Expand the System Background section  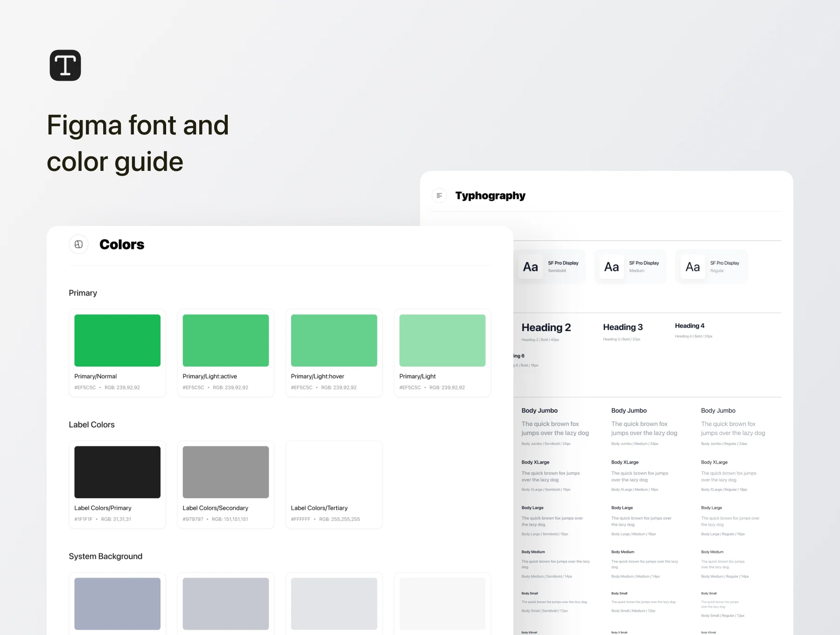pyautogui.click(x=105, y=556)
